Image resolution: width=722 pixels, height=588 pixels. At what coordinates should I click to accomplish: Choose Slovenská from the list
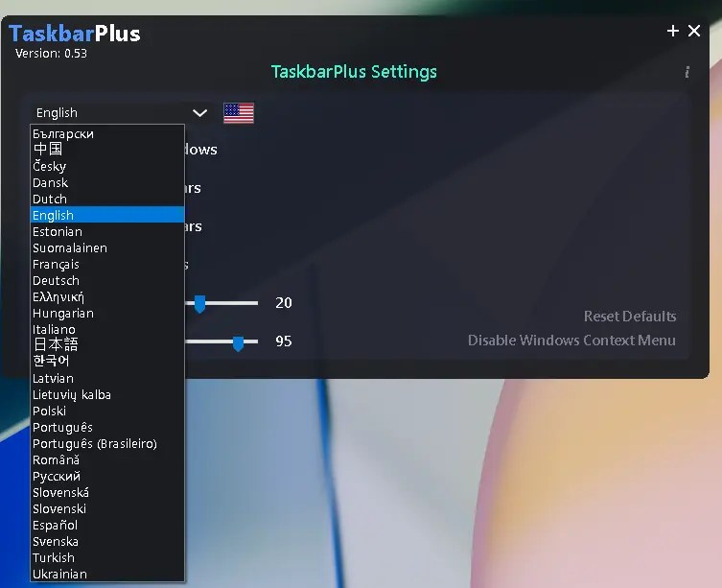tap(107, 492)
